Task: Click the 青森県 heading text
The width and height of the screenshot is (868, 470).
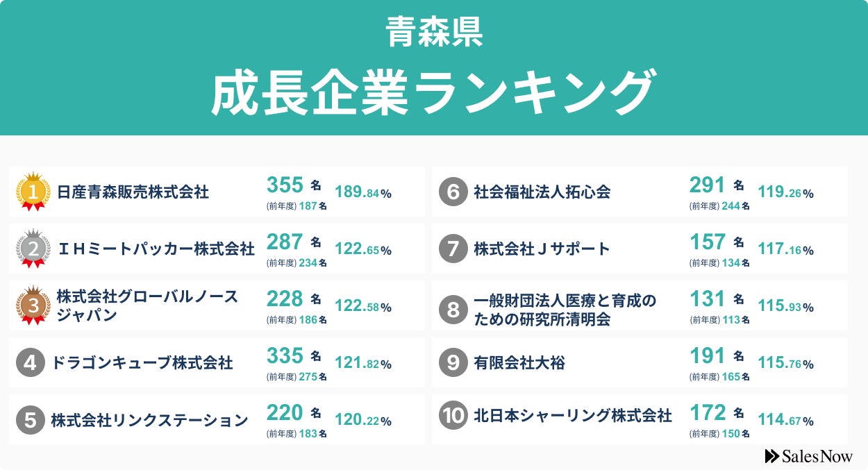Action: coord(434,34)
